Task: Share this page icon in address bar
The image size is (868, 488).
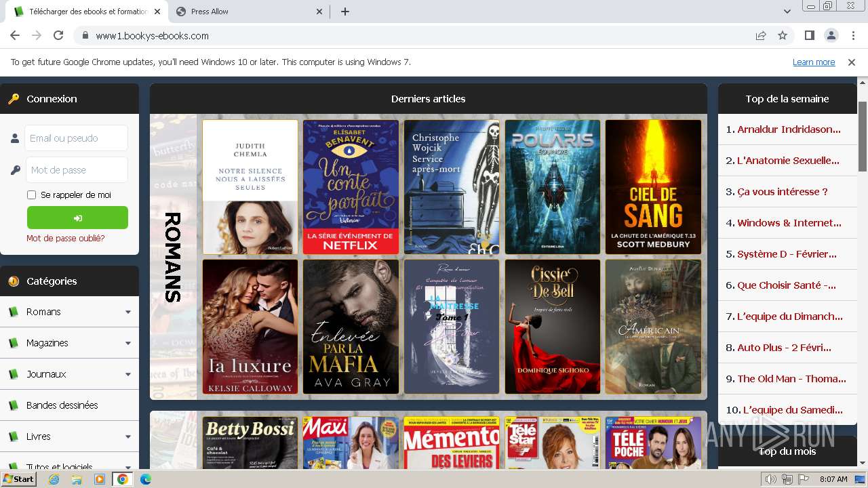Action: point(761,35)
